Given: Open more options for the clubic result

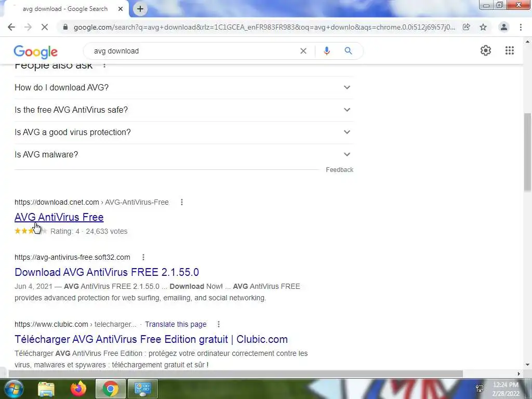Looking at the screenshot, I should click(x=219, y=324).
